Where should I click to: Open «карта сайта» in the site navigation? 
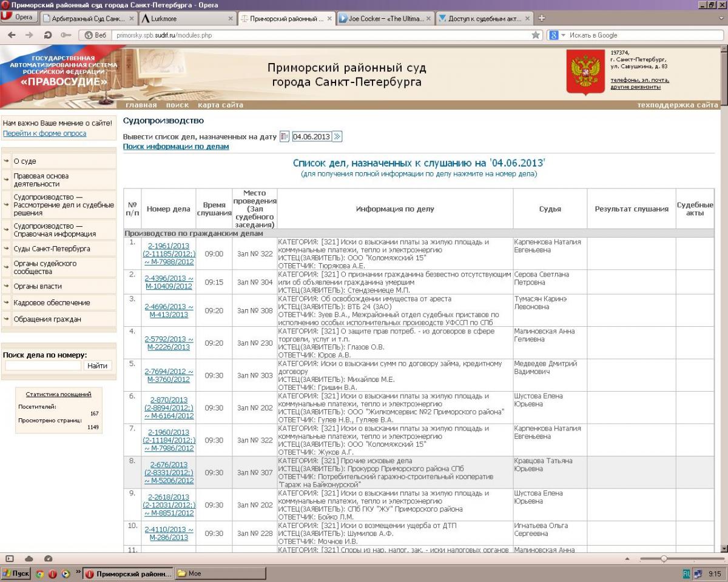[220, 105]
